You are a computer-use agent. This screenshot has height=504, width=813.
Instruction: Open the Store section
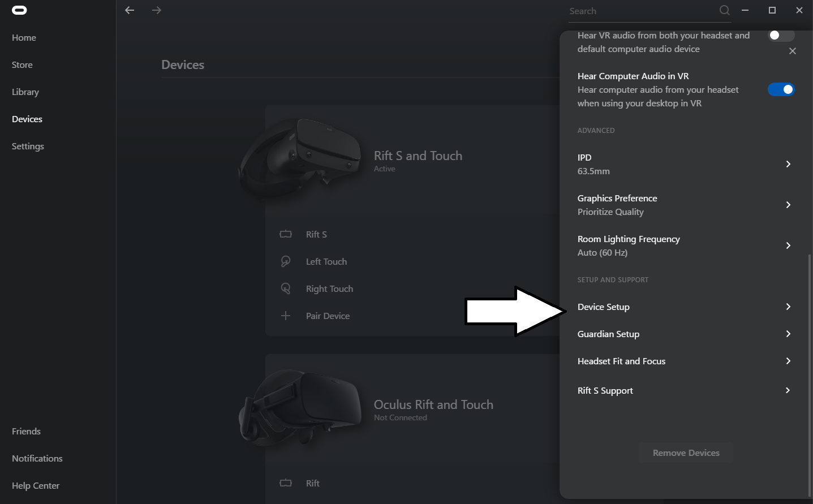coord(22,64)
